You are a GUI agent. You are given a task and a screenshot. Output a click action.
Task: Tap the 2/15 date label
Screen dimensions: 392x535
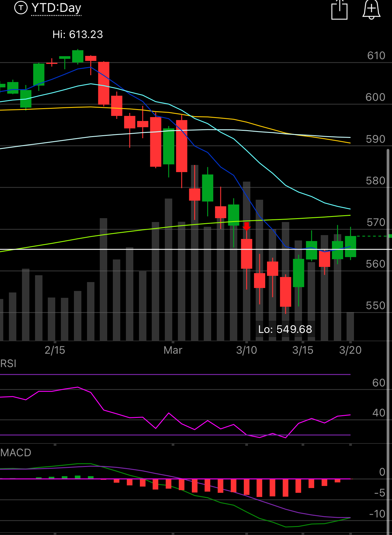click(x=55, y=350)
